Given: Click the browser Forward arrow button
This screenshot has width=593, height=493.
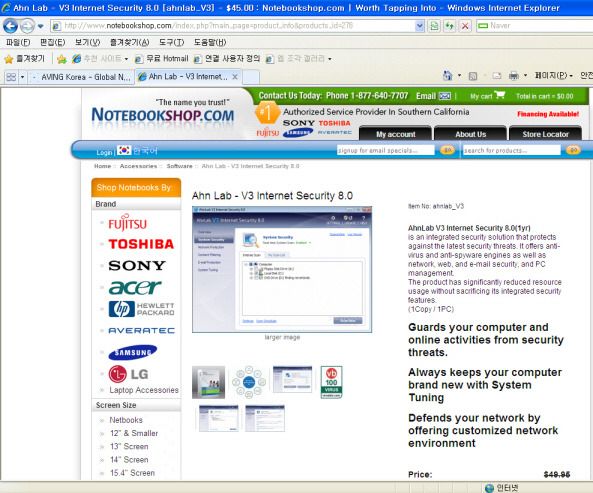Looking at the screenshot, I should (27, 26).
